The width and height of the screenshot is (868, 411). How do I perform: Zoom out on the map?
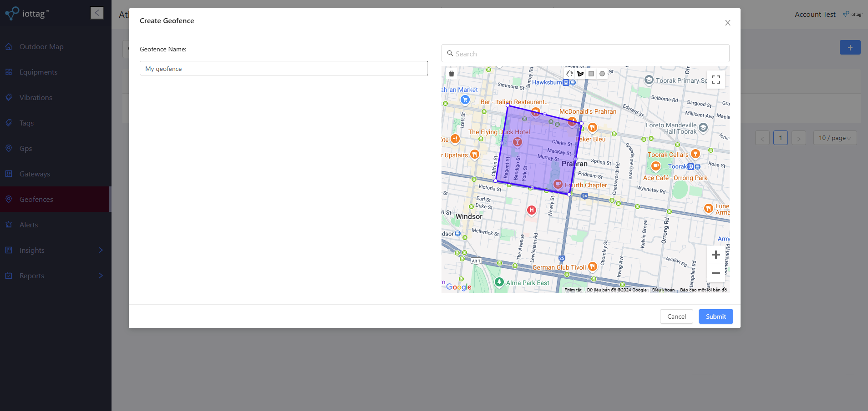(716, 273)
